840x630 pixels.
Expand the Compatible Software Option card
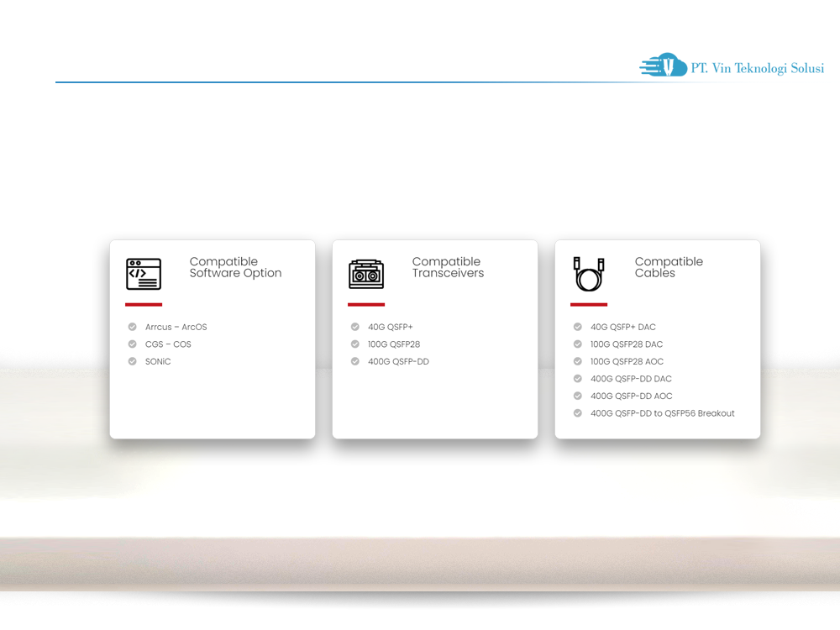(x=213, y=339)
